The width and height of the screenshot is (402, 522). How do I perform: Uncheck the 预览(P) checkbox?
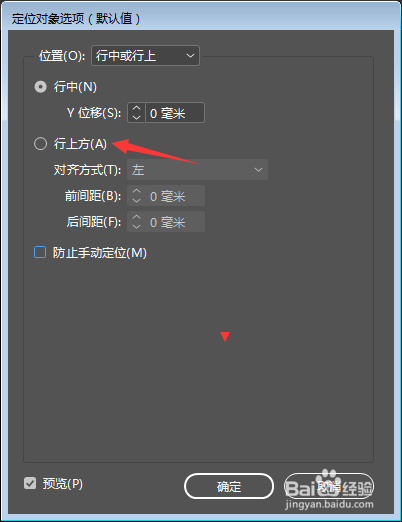pos(30,483)
